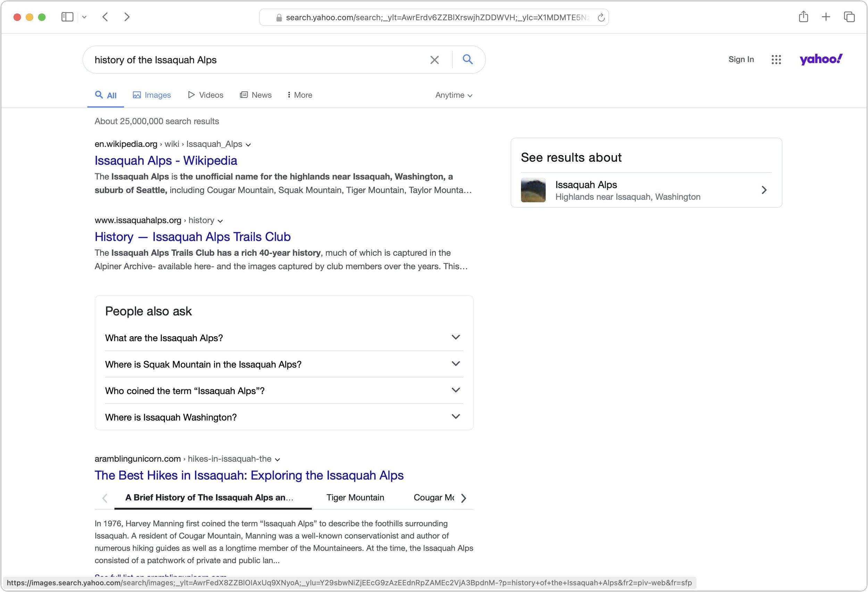Show the Safari tab overview icon
Image resolution: width=868 pixels, height=592 pixels.
tap(849, 17)
